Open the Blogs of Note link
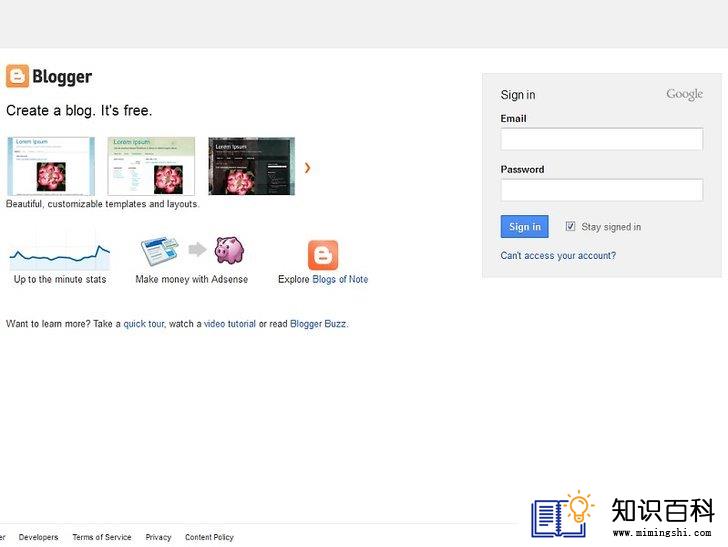The image size is (728, 547). pyautogui.click(x=340, y=280)
